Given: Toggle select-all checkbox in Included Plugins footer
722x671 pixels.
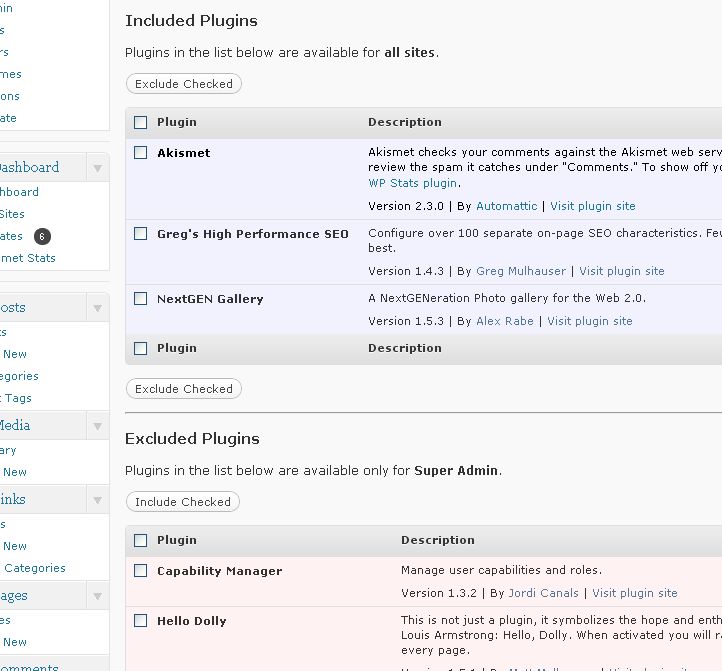Looking at the screenshot, I should 140,348.
